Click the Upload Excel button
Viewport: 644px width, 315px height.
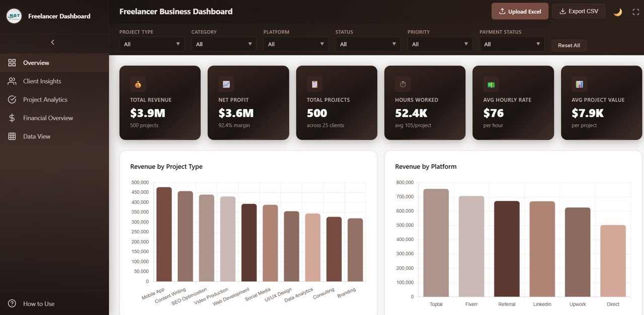(520, 11)
